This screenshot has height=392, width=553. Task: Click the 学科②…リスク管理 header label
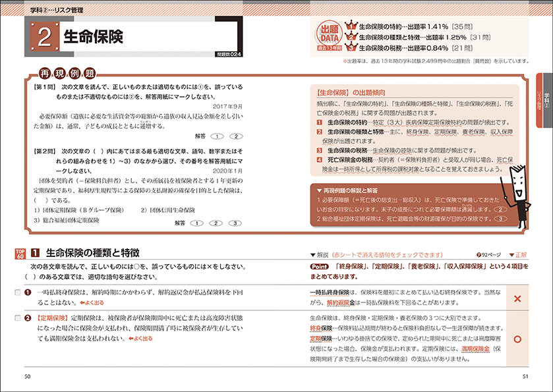(57, 11)
